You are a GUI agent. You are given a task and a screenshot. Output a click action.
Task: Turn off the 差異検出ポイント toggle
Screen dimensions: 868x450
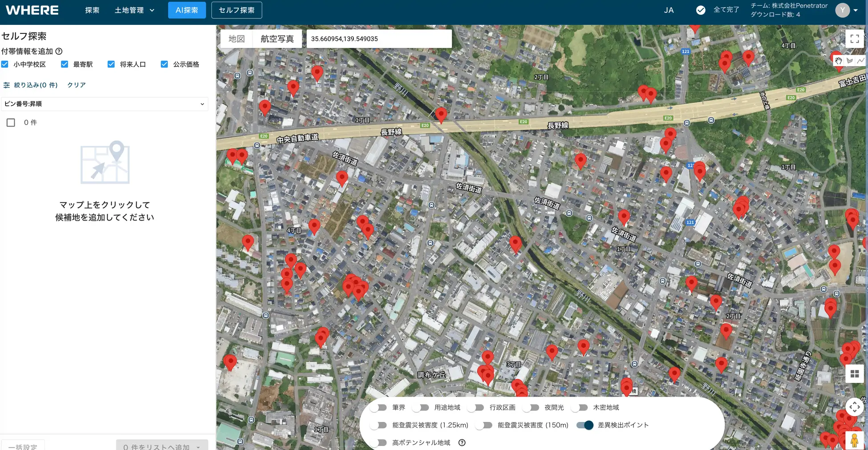tap(585, 425)
